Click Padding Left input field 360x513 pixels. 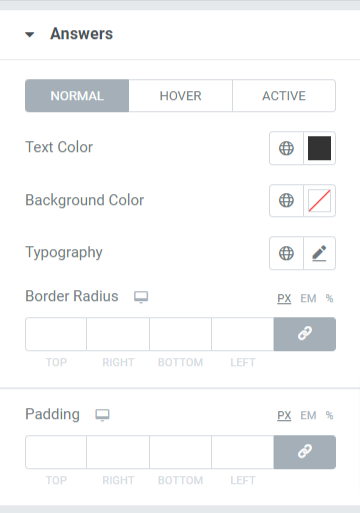tap(243, 452)
